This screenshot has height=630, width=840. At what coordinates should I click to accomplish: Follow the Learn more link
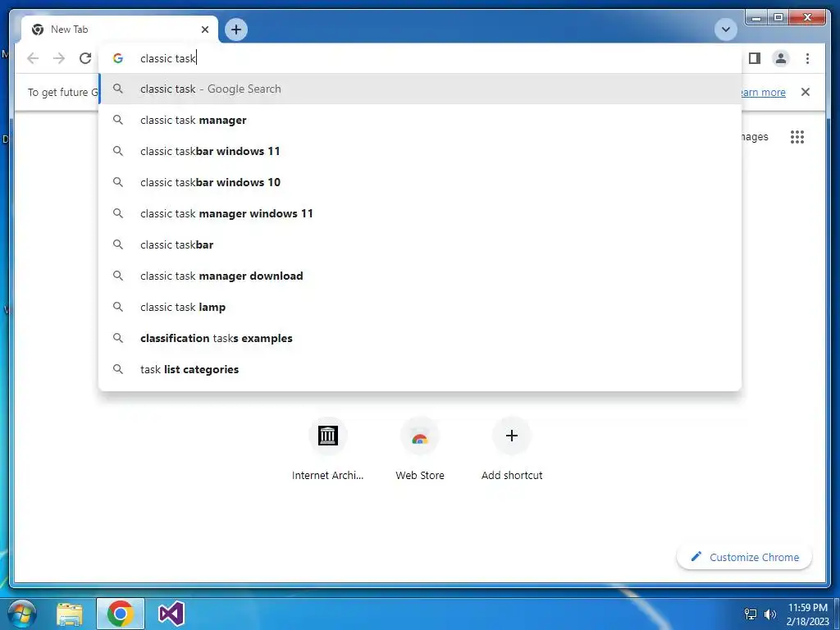click(764, 92)
